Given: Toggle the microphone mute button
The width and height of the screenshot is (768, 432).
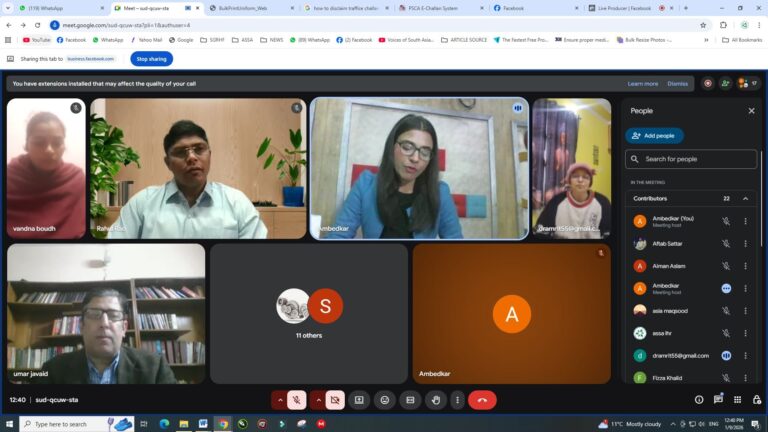Looking at the screenshot, I should (297, 400).
